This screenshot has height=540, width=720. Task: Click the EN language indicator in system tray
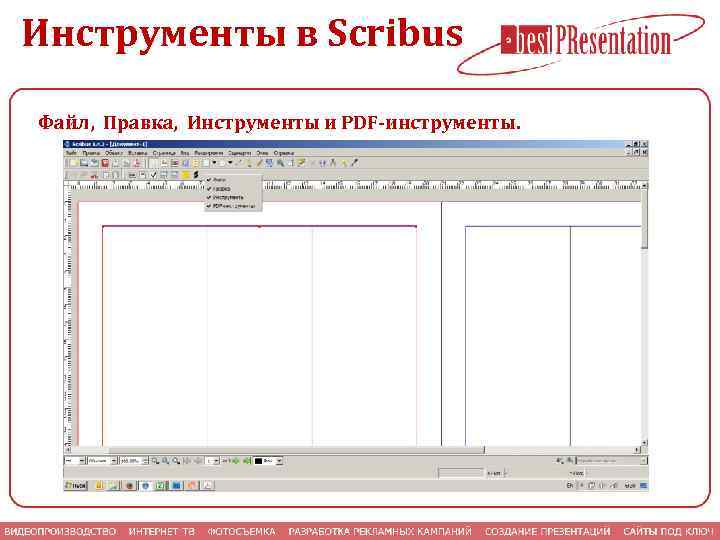(x=570, y=485)
